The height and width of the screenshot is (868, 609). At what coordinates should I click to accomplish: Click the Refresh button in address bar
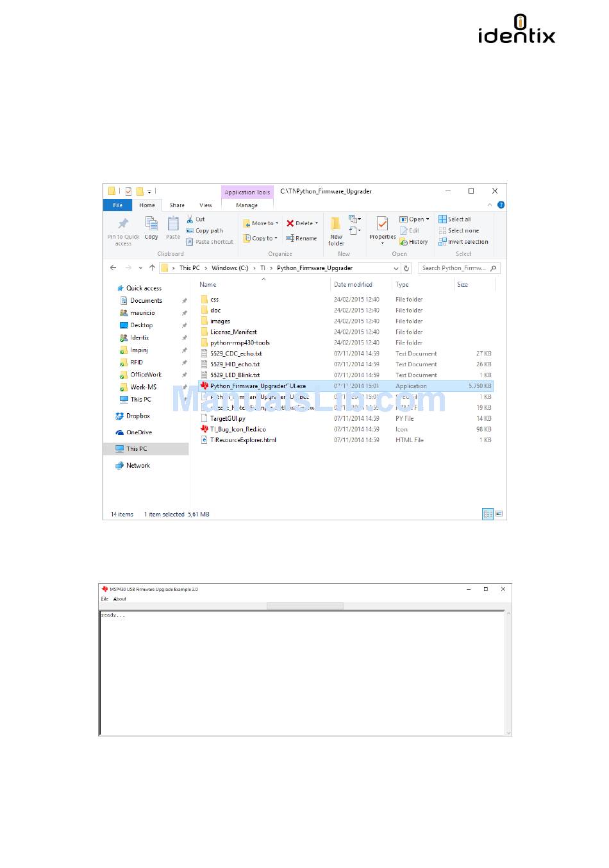click(406, 268)
